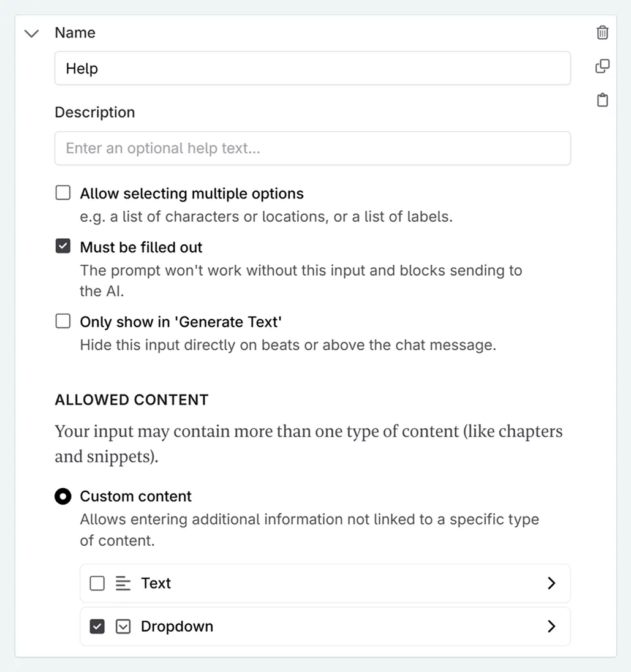Enable Only show in 'Generate Text'
The height and width of the screenshot is (672, 631).
coord(63,321)
